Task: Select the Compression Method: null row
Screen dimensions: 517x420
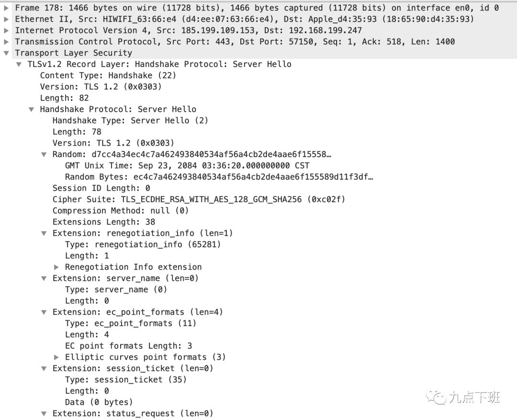Action: tap(120, 211)
